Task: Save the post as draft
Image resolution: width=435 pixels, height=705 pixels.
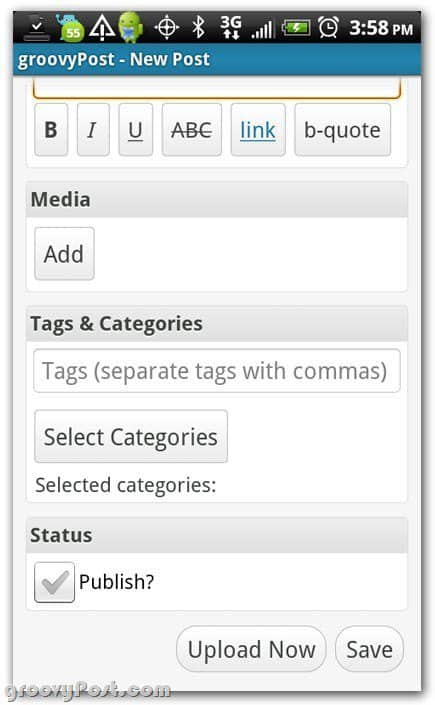Action: pyautogui.click(x=369, y=649)
